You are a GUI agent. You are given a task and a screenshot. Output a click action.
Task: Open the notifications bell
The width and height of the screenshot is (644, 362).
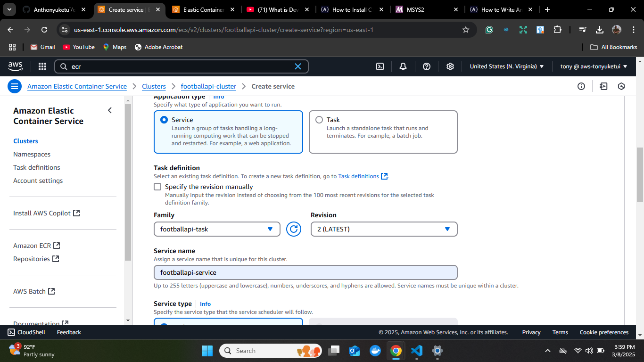403,66
